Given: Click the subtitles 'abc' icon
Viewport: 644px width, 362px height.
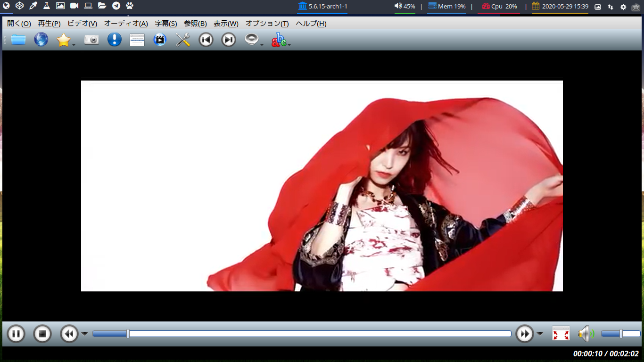Looking at the screenshot, I should 279,40.
